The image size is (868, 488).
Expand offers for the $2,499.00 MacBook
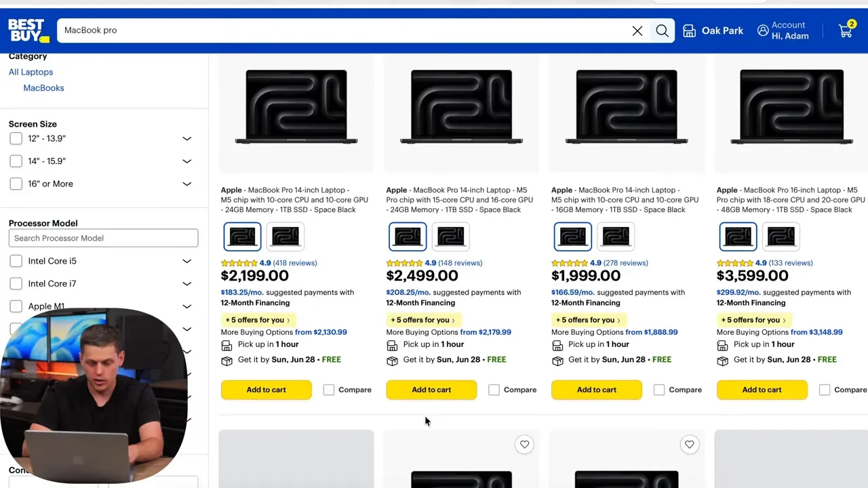point(423,320)
